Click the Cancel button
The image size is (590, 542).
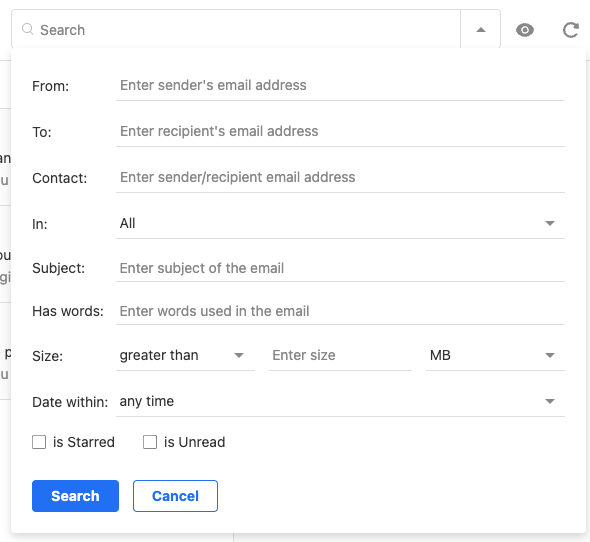[175, 496]
